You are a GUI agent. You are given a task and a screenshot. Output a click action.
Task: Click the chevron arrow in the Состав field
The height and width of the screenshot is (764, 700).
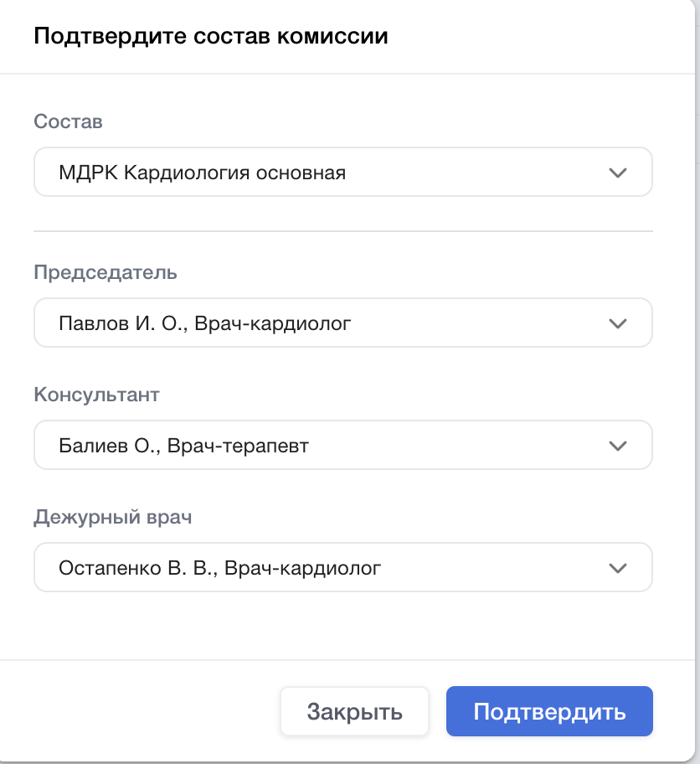coord(617,173)
